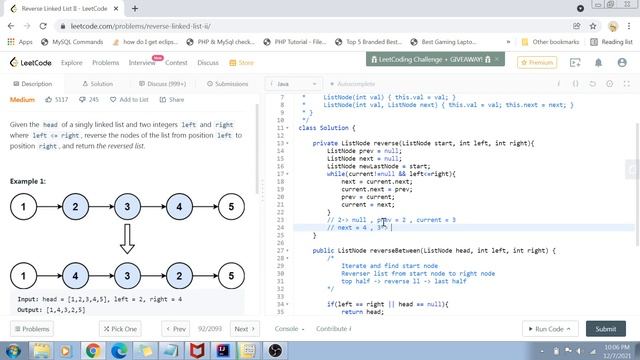Switch to the Solution tab

(x=98, y=84)
